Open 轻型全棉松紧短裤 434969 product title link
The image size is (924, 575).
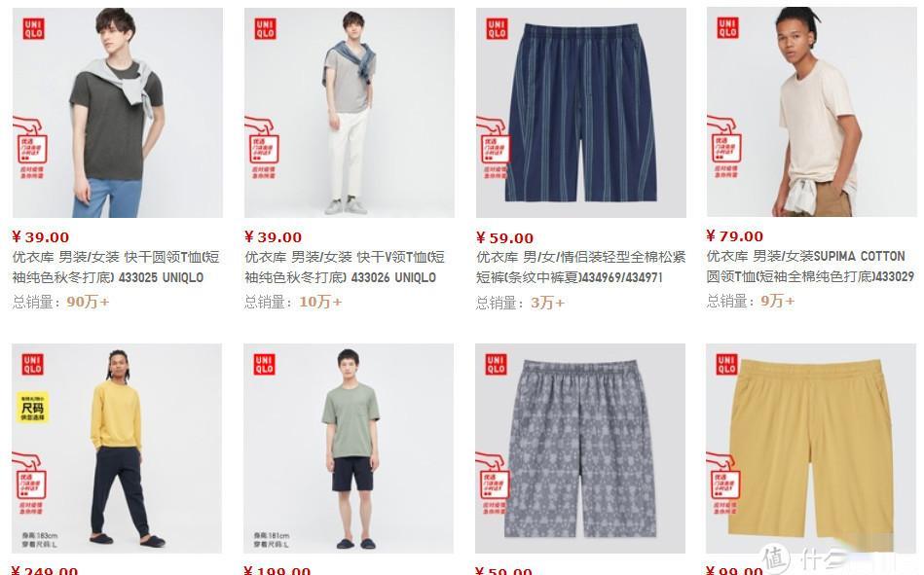point(581,267)
